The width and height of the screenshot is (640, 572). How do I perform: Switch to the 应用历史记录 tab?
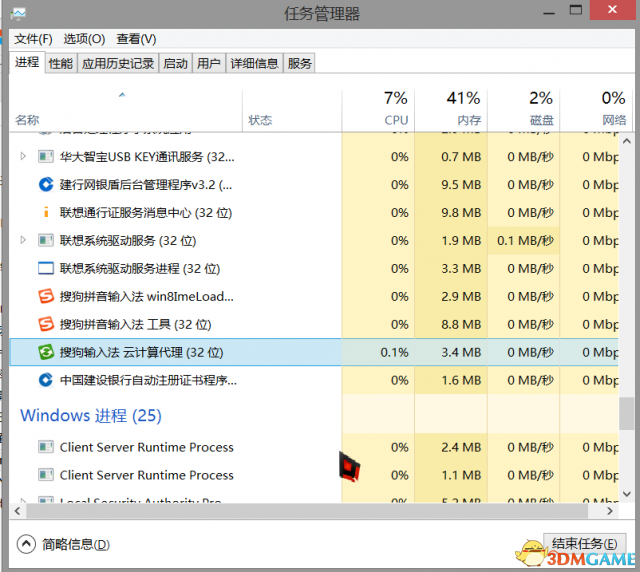[x=118, y=63]
